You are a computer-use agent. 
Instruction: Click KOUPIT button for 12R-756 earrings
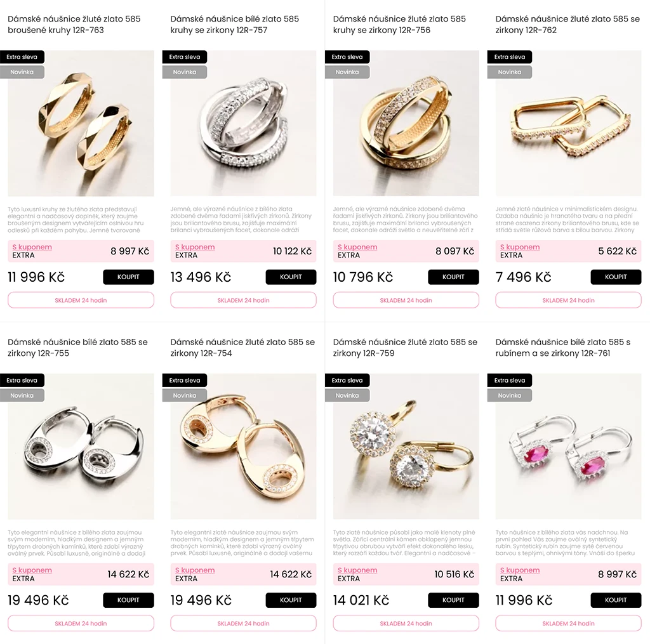pyautogui.click(x=453, y=277)
